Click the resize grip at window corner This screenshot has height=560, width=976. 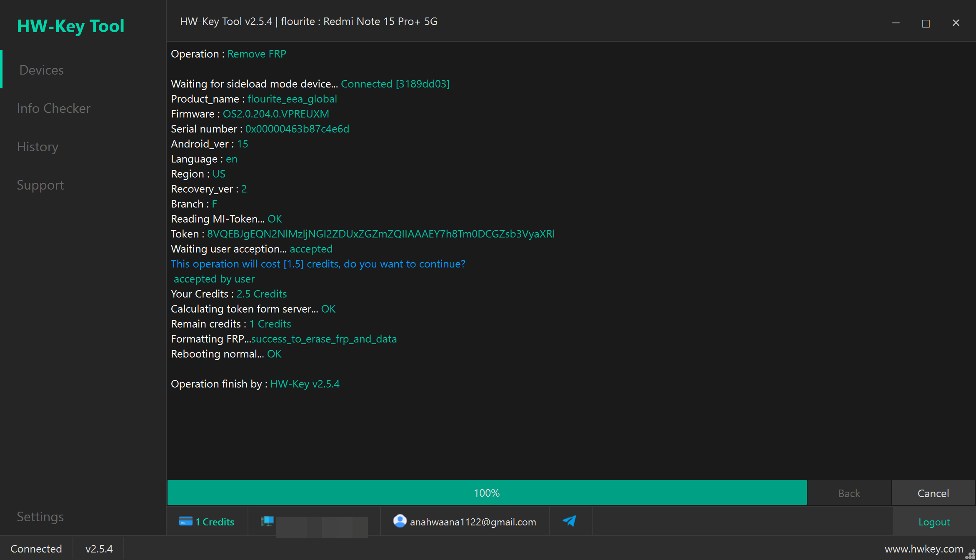click(971, 555)
